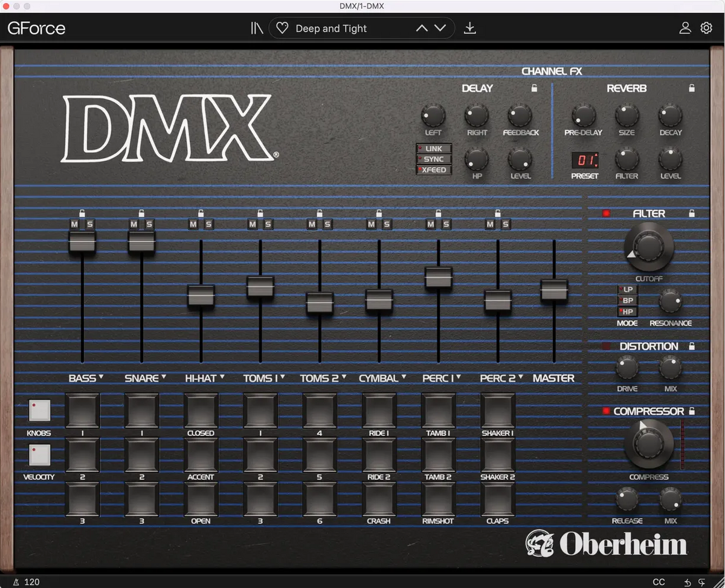Open settings gear icon
Screen dimensions: 725x588
coord(706,28)
